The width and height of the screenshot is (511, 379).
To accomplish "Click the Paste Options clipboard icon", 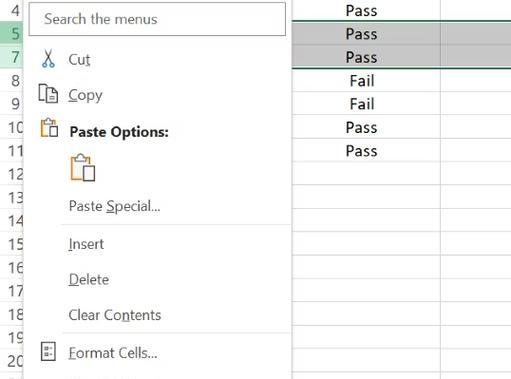I will pyautogui.click(x=49, y=128).
